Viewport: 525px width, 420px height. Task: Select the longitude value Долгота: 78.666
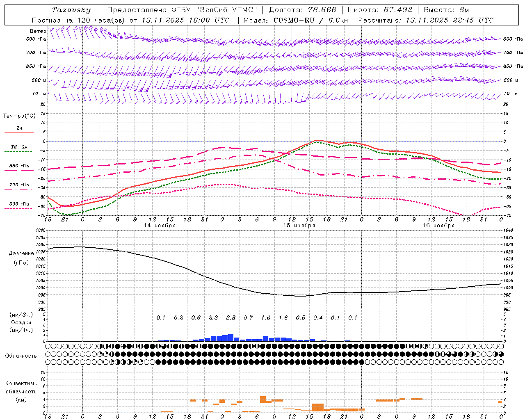coord(302,10)
